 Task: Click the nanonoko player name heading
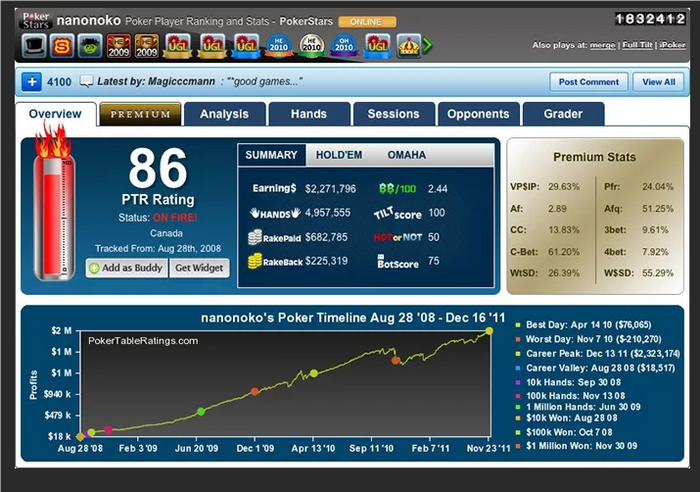[88, 21]
